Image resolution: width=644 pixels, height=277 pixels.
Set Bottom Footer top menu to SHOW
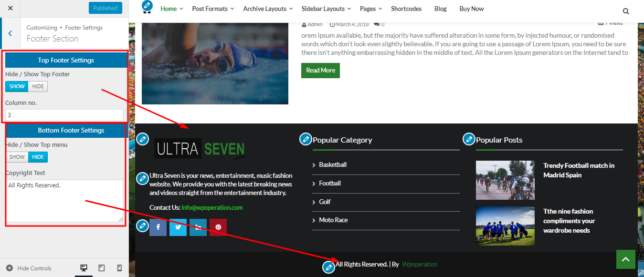(17, 157)
